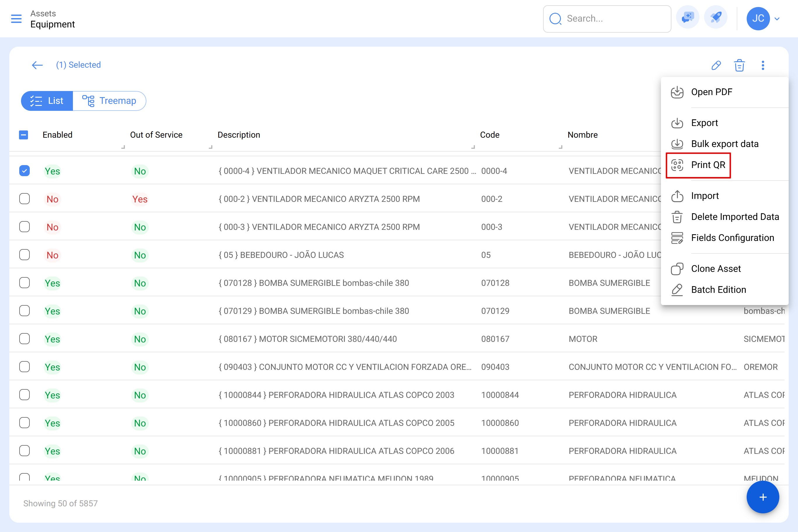Viewport: 798px width, 532px height.
Task: Choose Bulk export data option
Action: [x=724, y=144]
